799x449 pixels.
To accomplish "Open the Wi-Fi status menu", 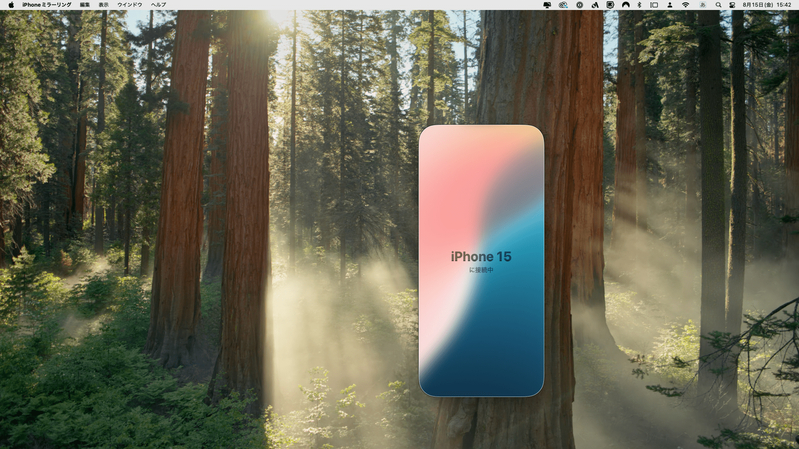I will (686, 5).
